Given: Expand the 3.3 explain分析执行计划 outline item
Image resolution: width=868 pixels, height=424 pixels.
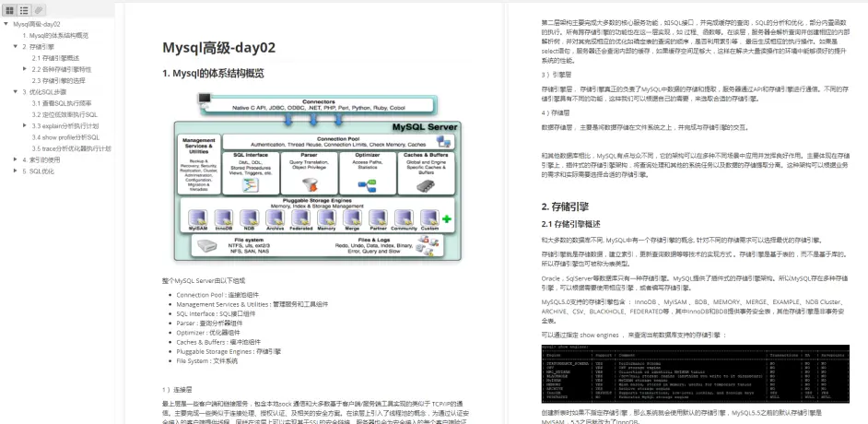Looking at the screenshot, I should pos(25,125).
